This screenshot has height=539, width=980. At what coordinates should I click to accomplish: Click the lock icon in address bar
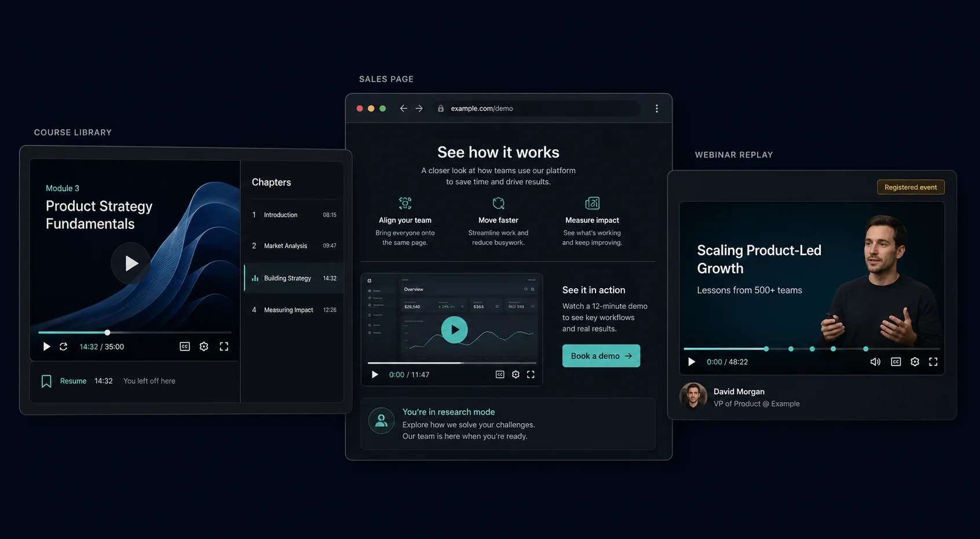click(441, 108)
